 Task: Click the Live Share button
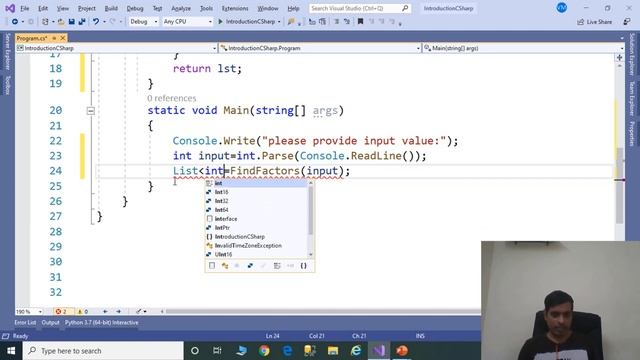[x=594, y=22]
